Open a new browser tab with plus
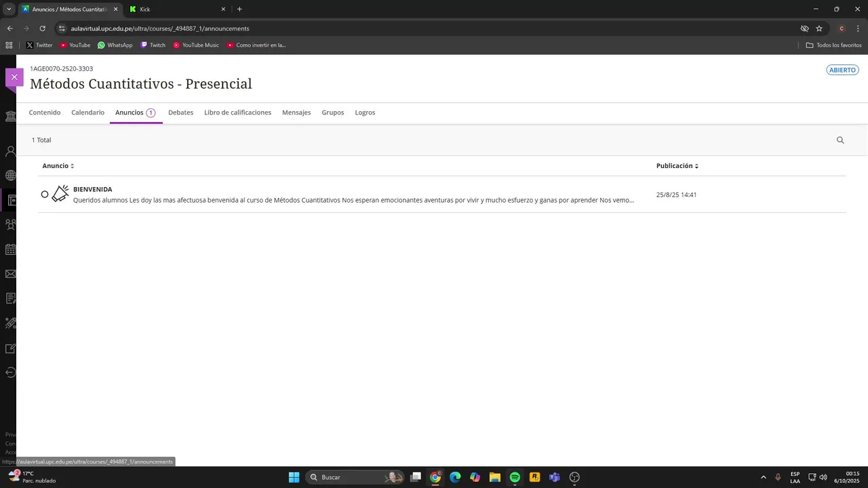 (239, 9)
